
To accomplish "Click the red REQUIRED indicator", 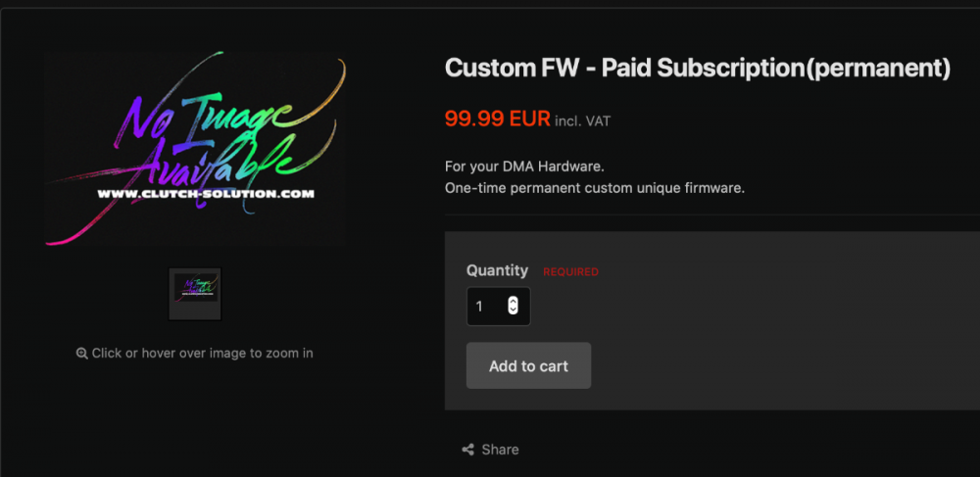I will [x=570, y=271].
